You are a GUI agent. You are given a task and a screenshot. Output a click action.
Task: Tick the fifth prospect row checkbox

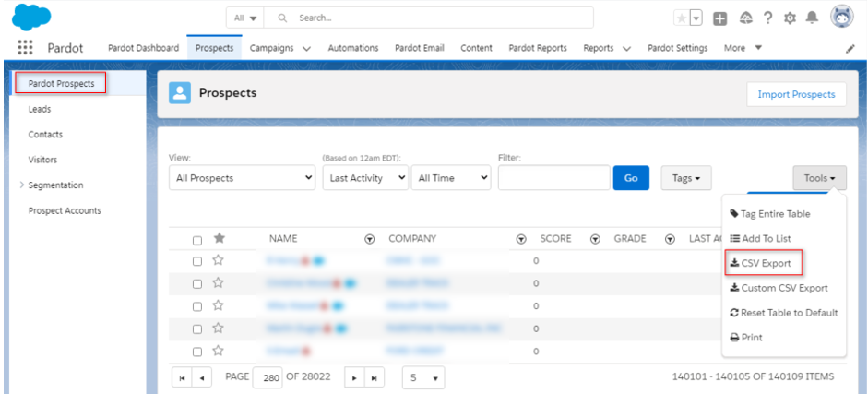click(197, 352)
